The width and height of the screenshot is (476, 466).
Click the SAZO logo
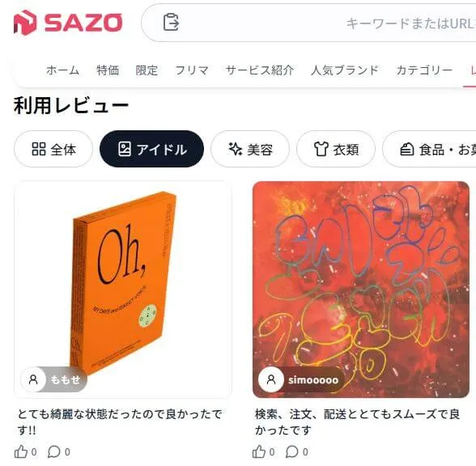coord(68,23)
